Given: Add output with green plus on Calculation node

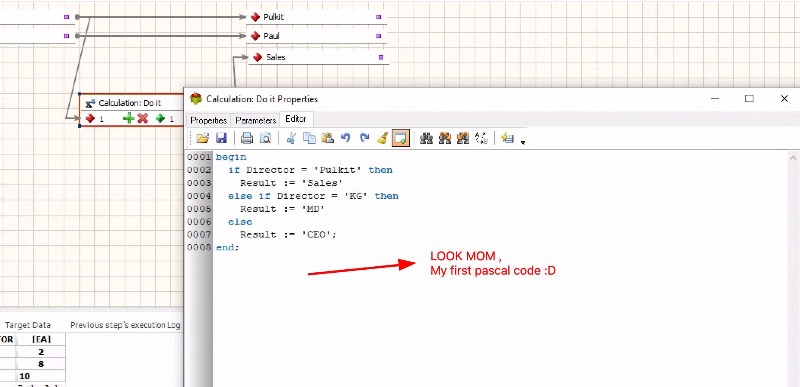Looking at the screenshot, I should [129, 118].
